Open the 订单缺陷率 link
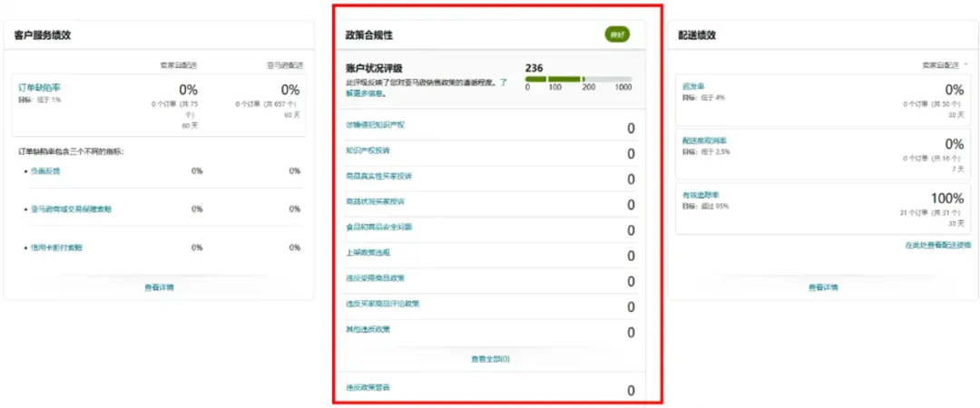 click(x=39, y=88)
